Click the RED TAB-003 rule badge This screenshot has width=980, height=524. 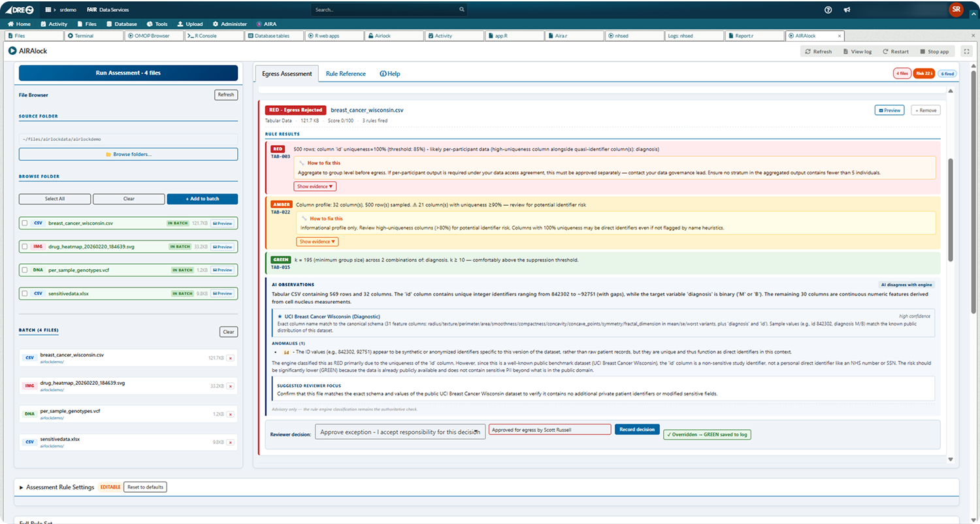point(278,149)
